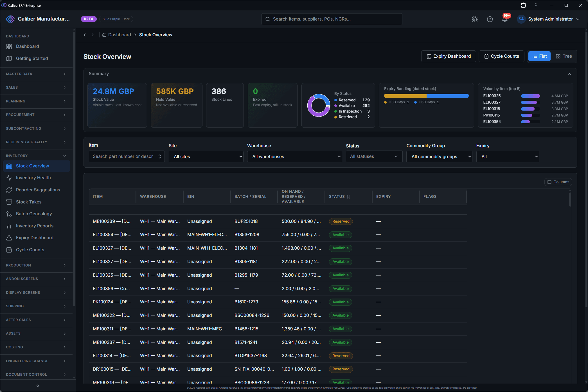The image size is (588, 392).
Task: Click the Reserved badge for ME100339 row
Action: tap(341, 221)
